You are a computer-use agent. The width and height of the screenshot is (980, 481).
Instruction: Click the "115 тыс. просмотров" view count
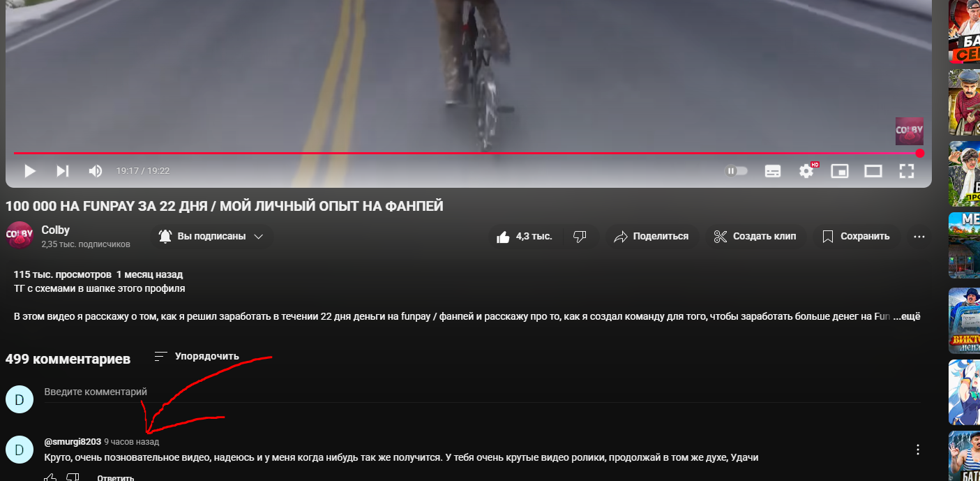(62, 274)
